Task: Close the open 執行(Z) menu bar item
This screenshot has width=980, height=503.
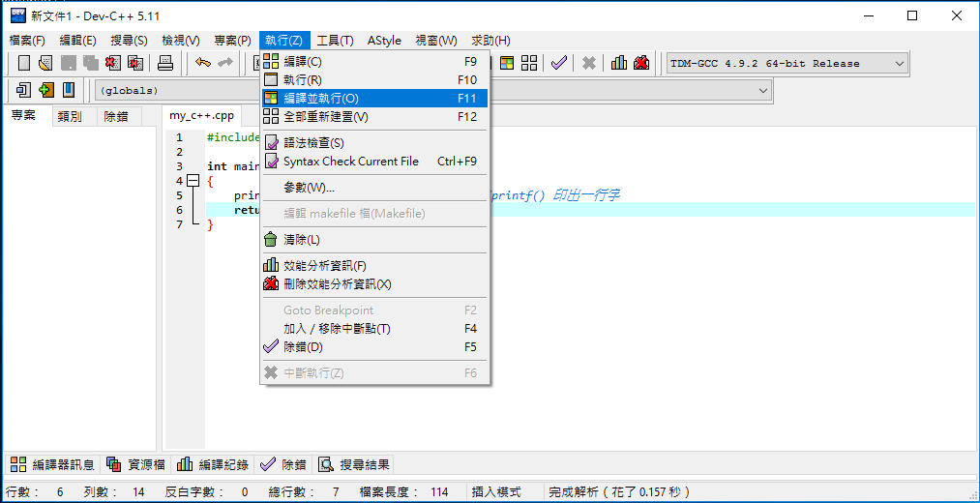Action: coord(283,41)
